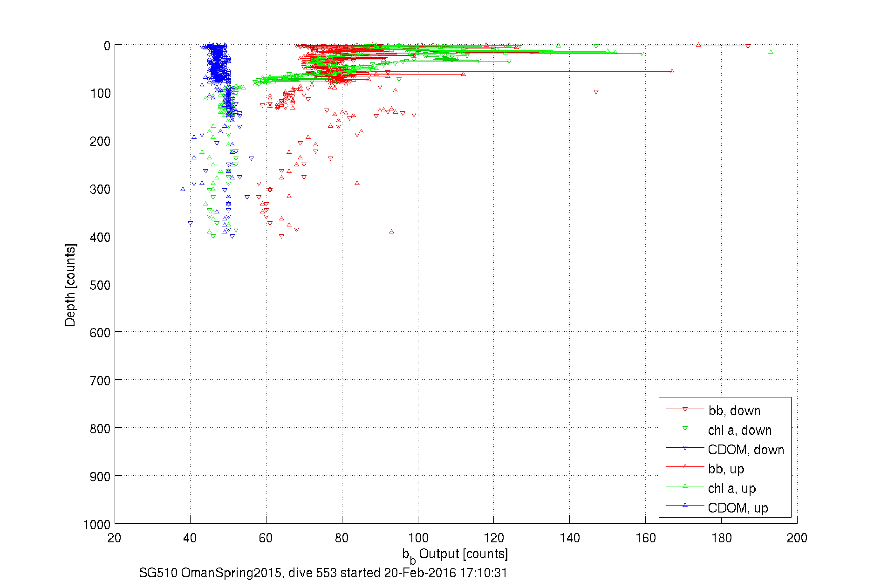Screen dimensions: 881x588
Task: Click y-axis tick label 1000
Action: [x=97, y=525]
